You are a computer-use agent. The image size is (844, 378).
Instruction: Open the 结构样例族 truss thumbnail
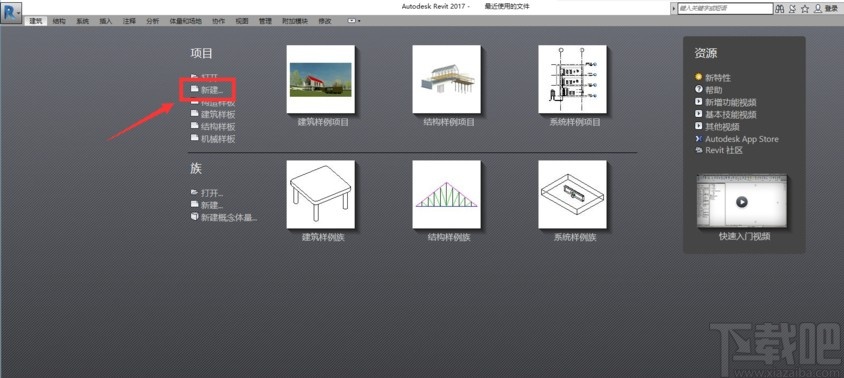pos(446,194)
